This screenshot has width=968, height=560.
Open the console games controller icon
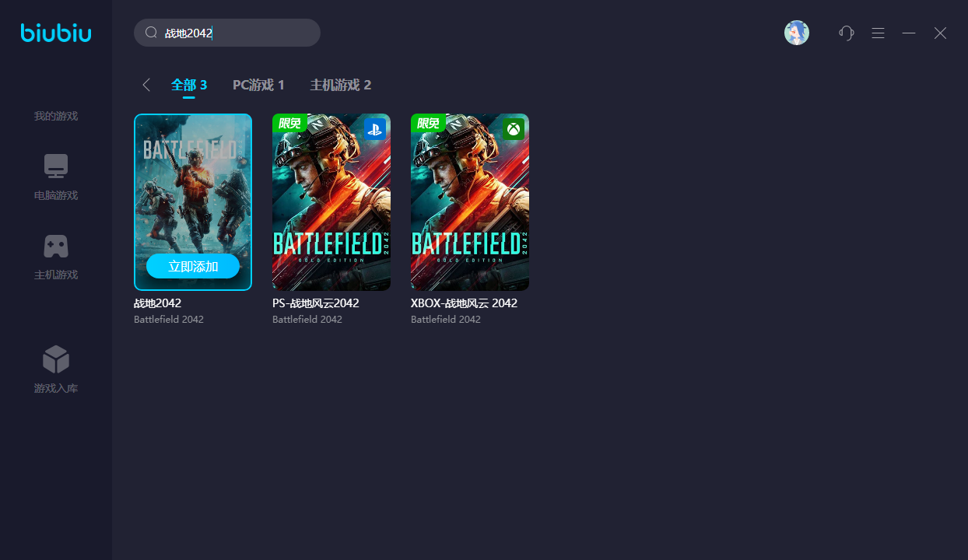56,246
